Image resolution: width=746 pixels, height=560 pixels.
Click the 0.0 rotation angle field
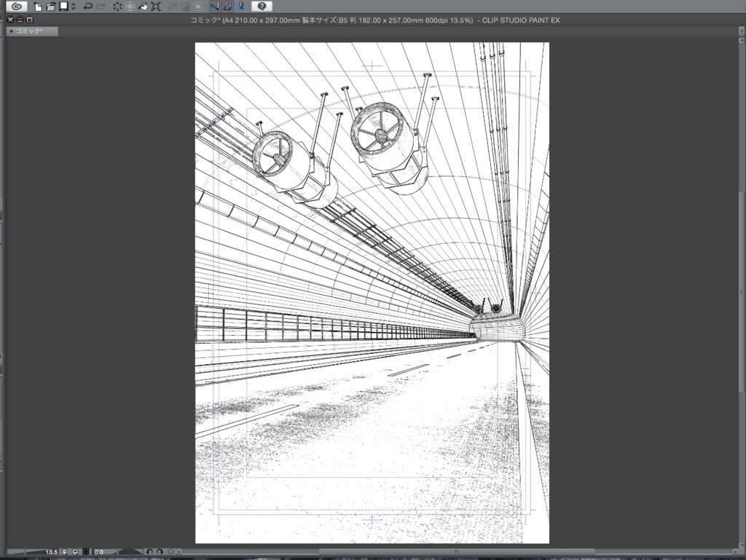coord(98,552)
